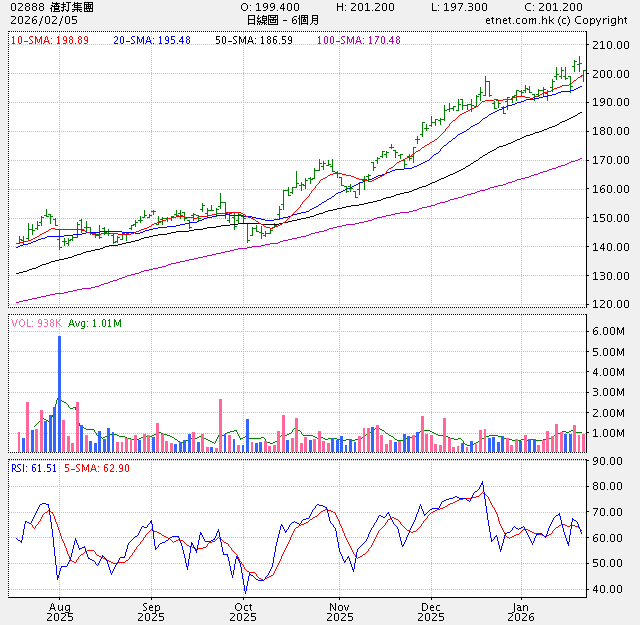Click the 210.00 price axis label

click(608, 46)
